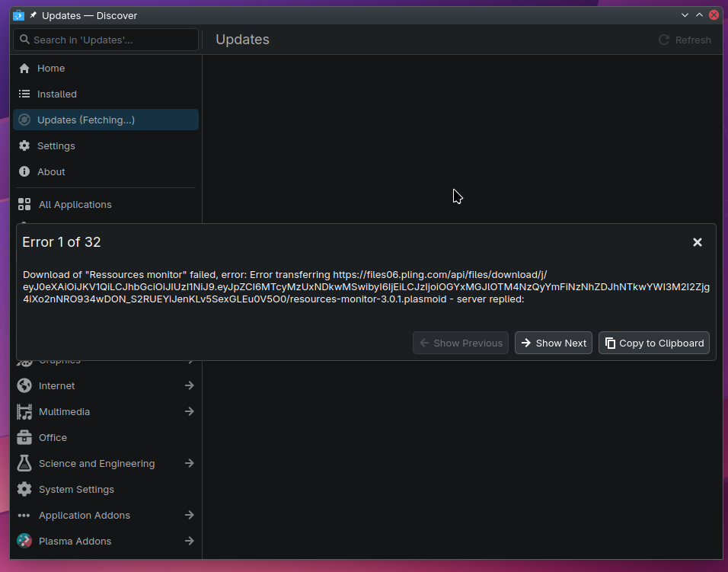Expand the Internet category arrow
This screenshot has width=728, height=572.
coord(189,385)
